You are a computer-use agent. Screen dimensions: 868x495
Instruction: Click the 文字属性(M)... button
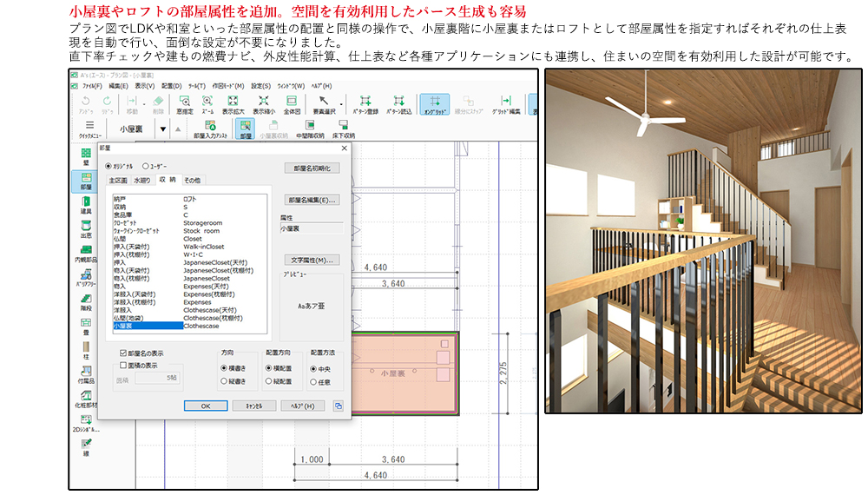coord(312,260)
